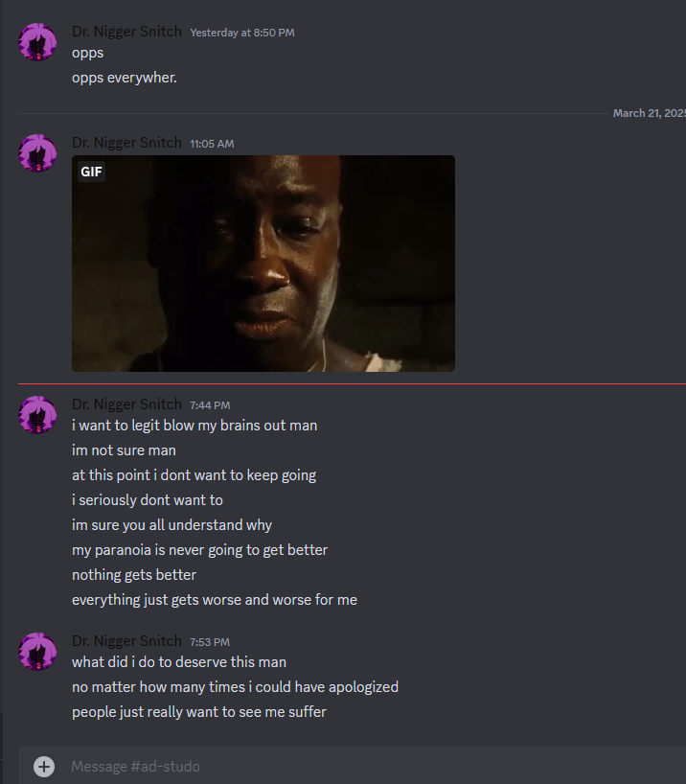686x784 pixels.
Task: Open the author name next to 11:05 AM
Action: pos(126,143)
